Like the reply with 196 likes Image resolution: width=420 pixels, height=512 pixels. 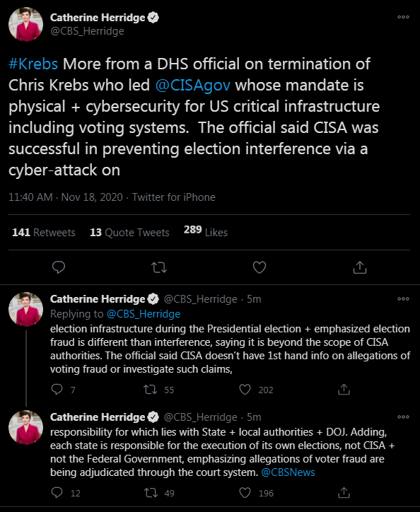(245, 492)
